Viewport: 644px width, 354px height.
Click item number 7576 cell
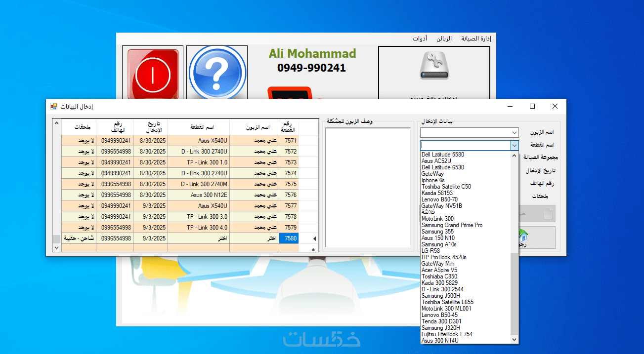point(289,195)
